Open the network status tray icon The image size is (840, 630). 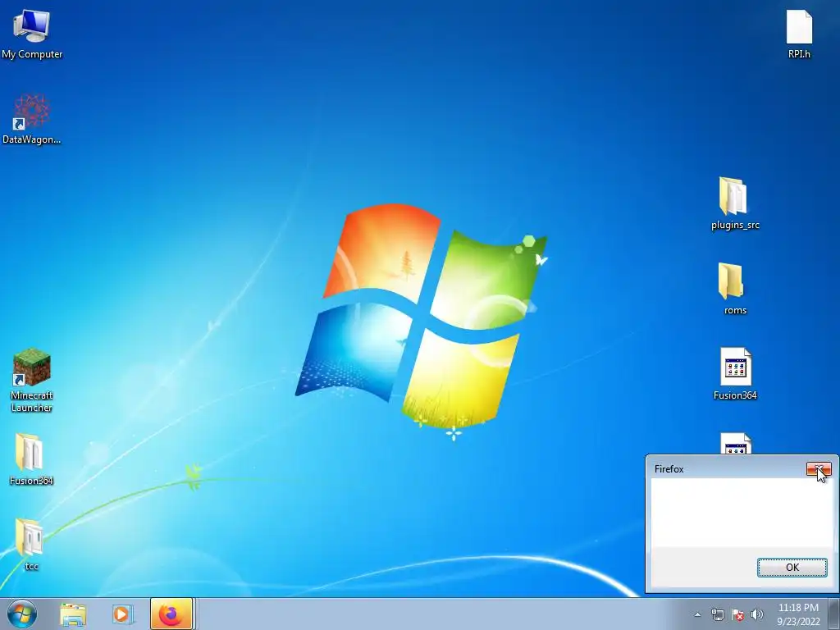717,615
